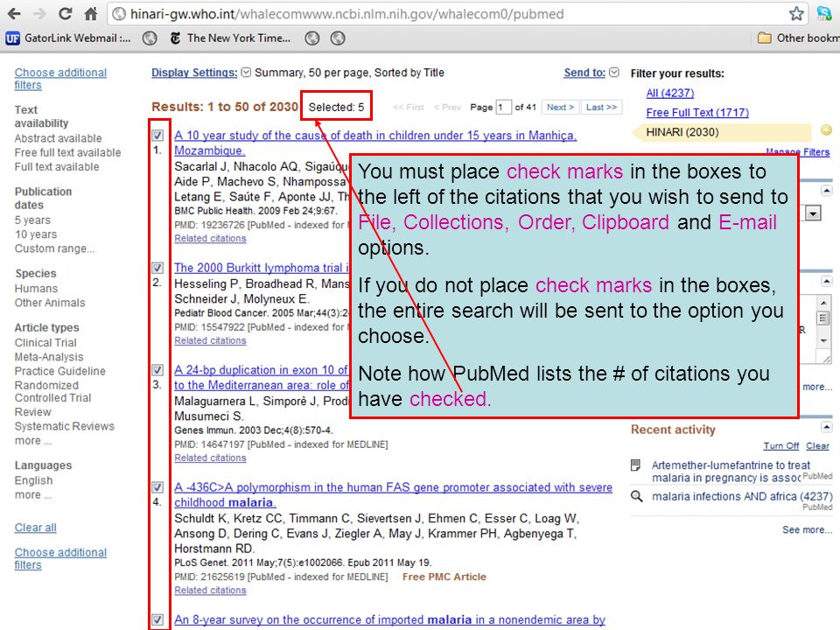Jump to the Last results page
The image size is (840, 630).
coord(601,107)
